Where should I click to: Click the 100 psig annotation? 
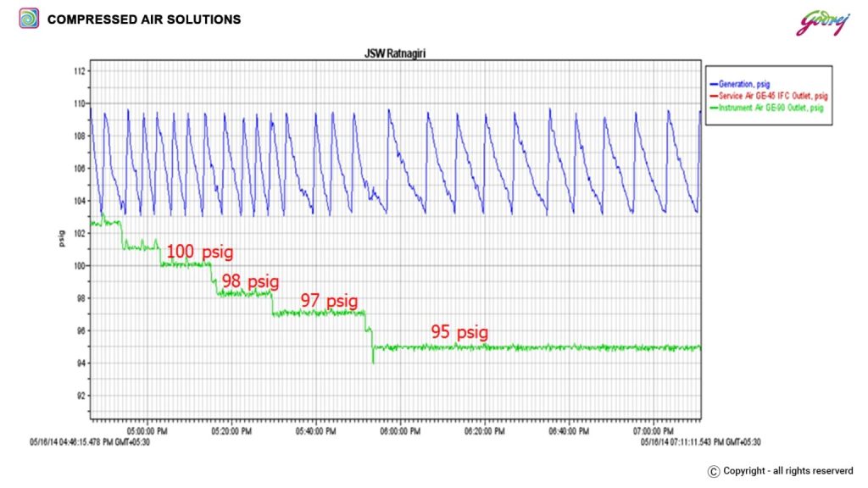tap(199, 252)
